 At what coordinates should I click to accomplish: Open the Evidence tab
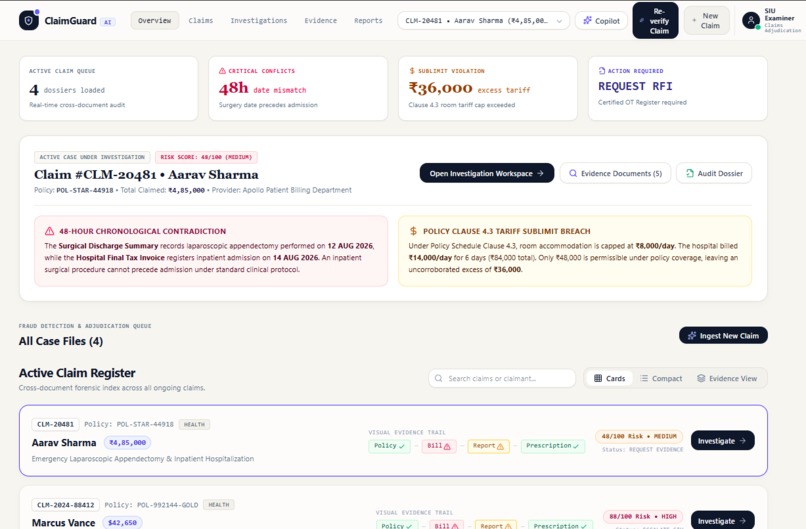321,21
